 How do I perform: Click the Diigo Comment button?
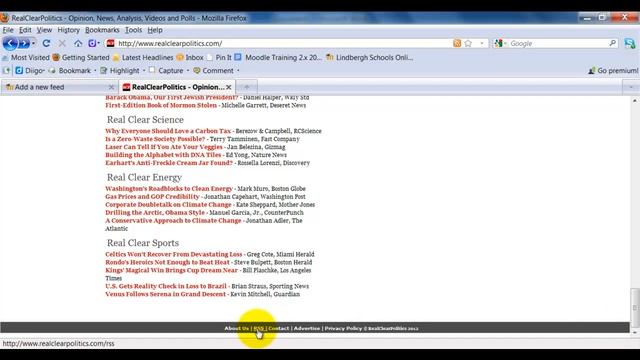[x=213, y=71]
